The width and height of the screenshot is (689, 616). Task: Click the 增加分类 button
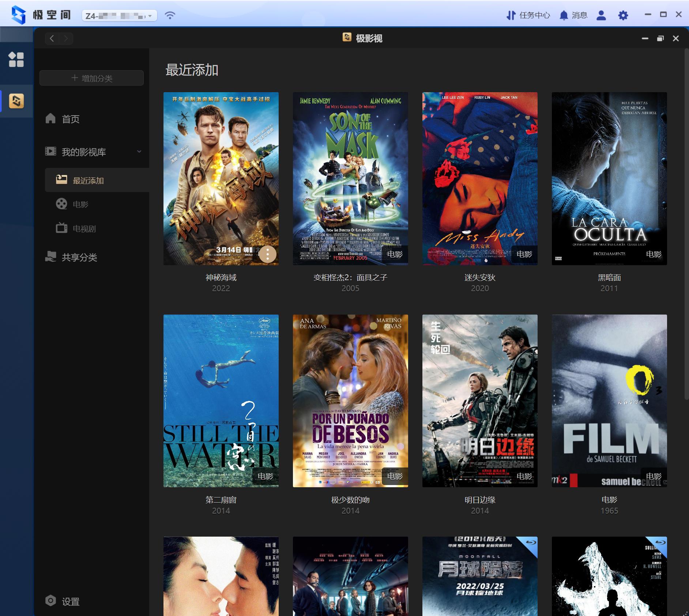coord(91,78)
